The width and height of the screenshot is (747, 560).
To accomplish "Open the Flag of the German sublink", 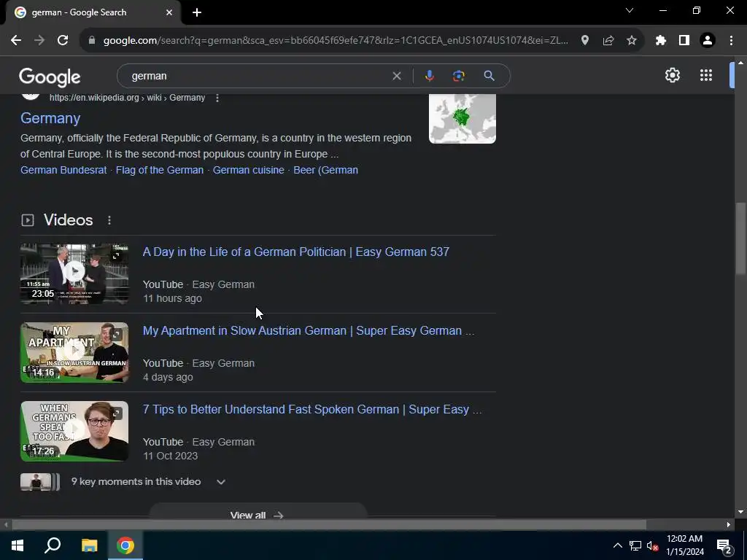I will pos(160,170).
